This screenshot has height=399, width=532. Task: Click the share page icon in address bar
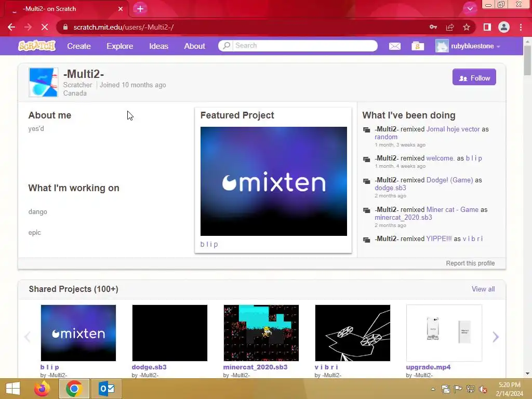click(x=450, y=27)
